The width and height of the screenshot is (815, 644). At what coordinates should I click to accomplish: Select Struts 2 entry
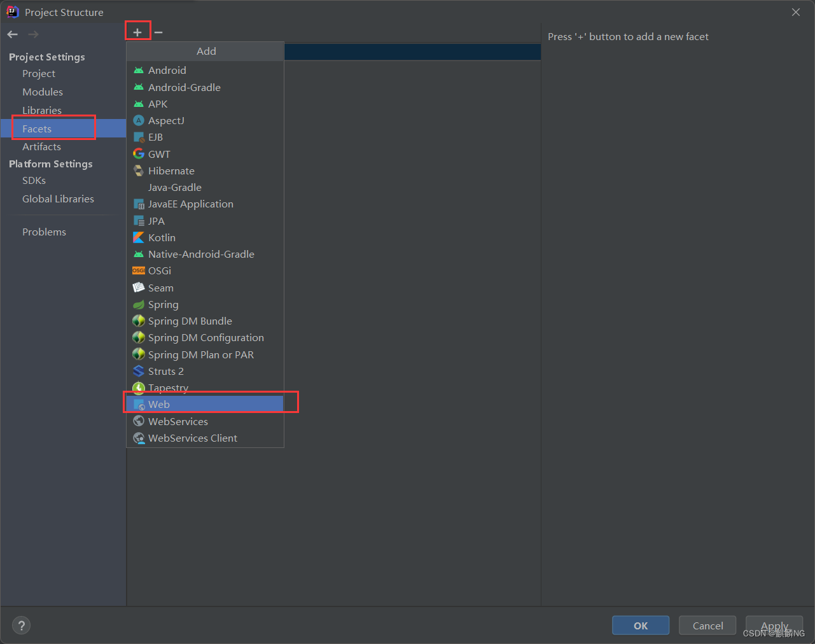click(x=205, y=371)
